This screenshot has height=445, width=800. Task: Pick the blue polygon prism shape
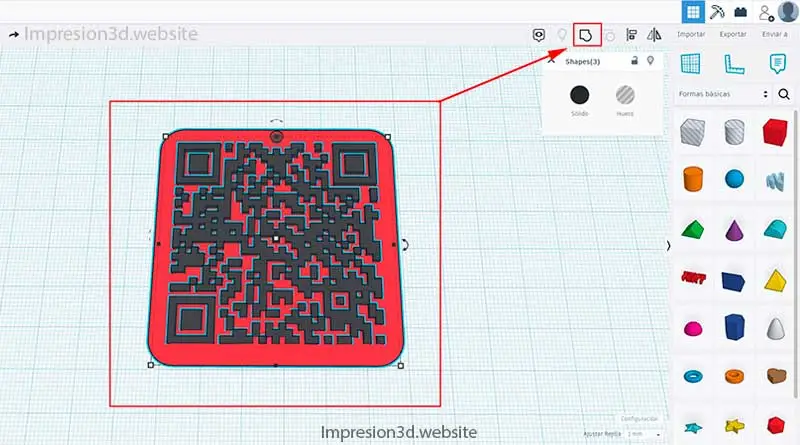[734, 327]
